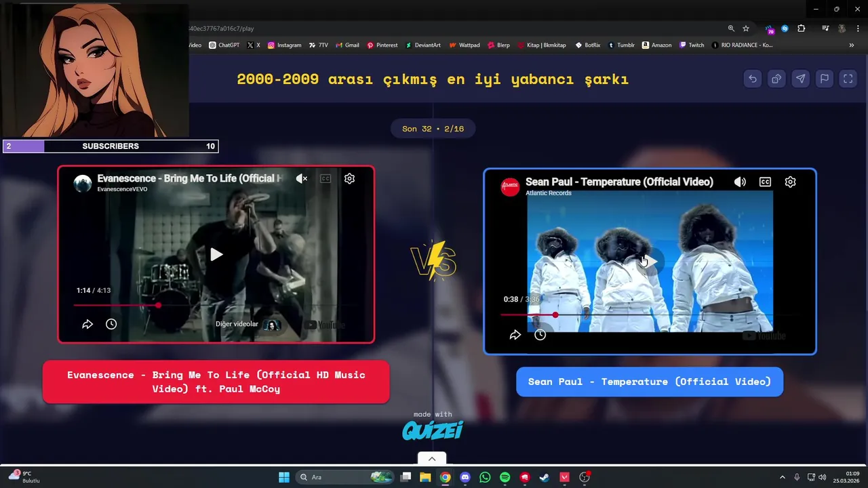Seek on the Sean Paul video progress bar
This screenshot has width=868, height=488.
pos(650,315)
